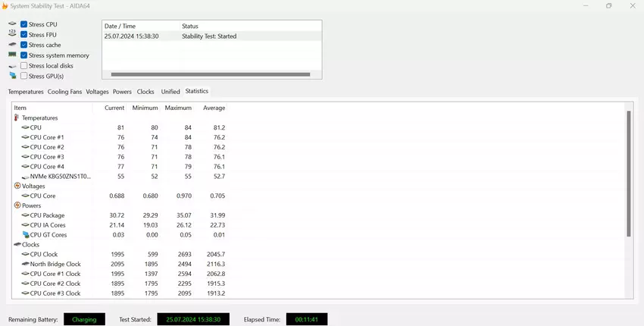Click the Clocks category icon
The image size is (644, 326).
[17, 245]
